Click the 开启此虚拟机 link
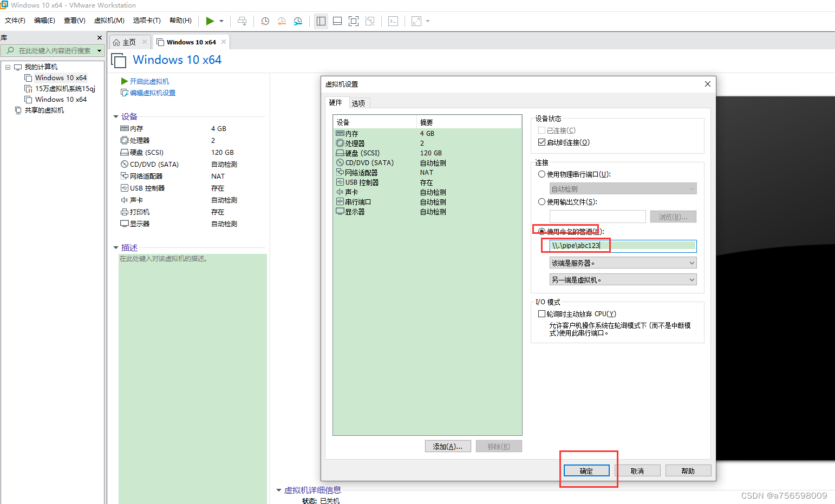The height and width of the screenshot is (504, 835). click(149, 81)
